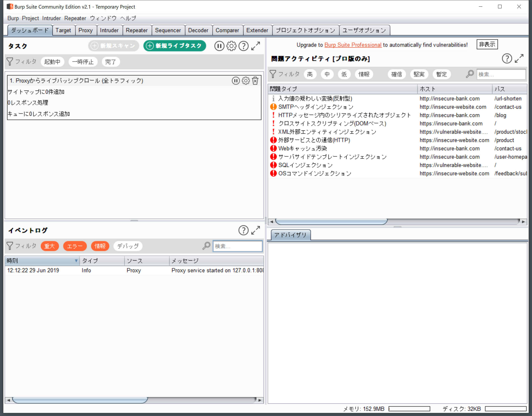Pause all tasks in the タスク header
Viewport: 532px width, 416px height.
coord(219,46)
